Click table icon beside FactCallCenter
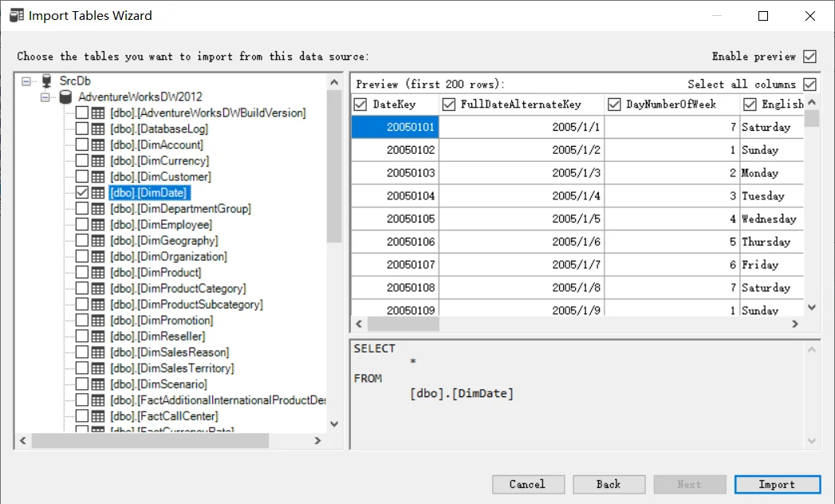 98,416
